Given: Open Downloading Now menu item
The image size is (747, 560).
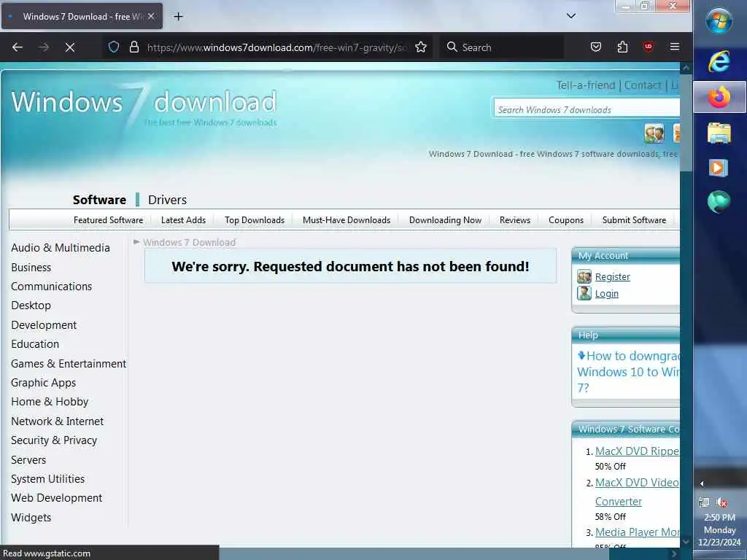Looking at the screenshot, I should (x=445, y=220).
